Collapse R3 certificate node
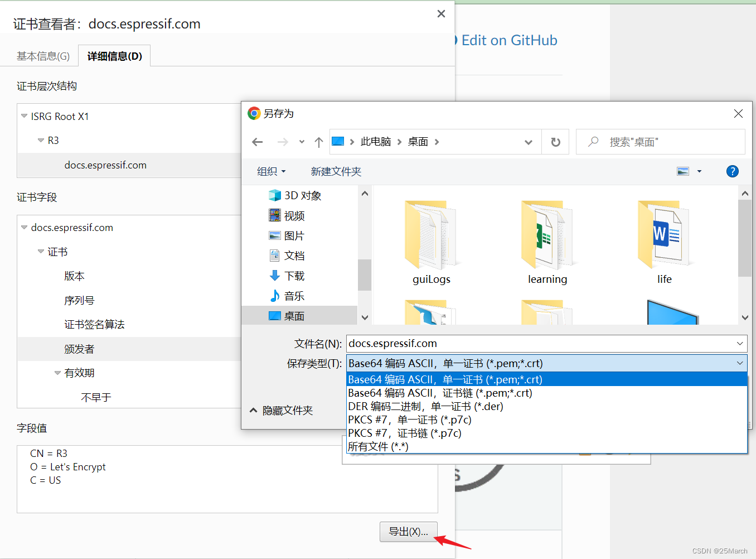This screenshot has height=559, width=756. 41,141
